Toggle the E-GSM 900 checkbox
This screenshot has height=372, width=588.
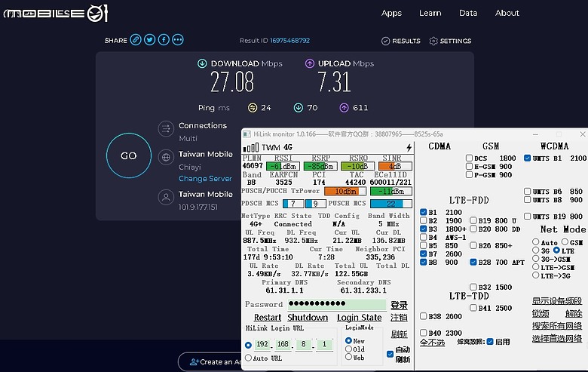tap(469, 166)
